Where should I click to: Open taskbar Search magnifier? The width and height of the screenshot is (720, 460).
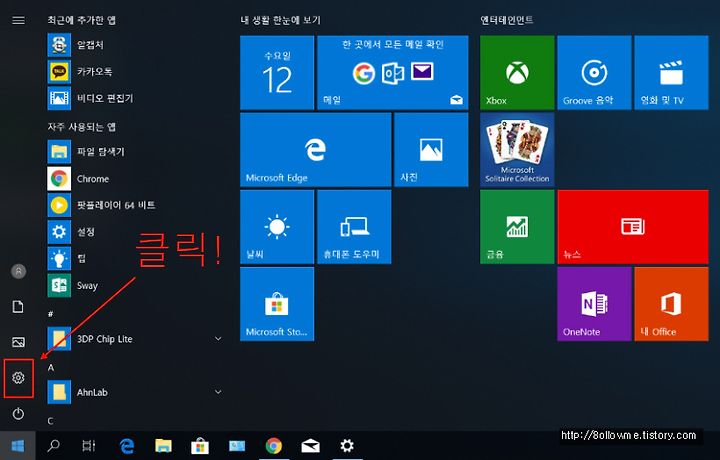click(x=53, y=445)
